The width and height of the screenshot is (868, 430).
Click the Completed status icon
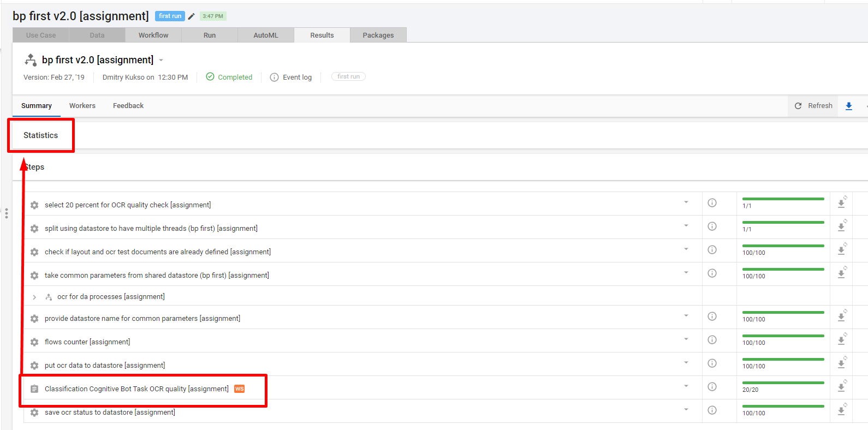(x=210, y=77)
